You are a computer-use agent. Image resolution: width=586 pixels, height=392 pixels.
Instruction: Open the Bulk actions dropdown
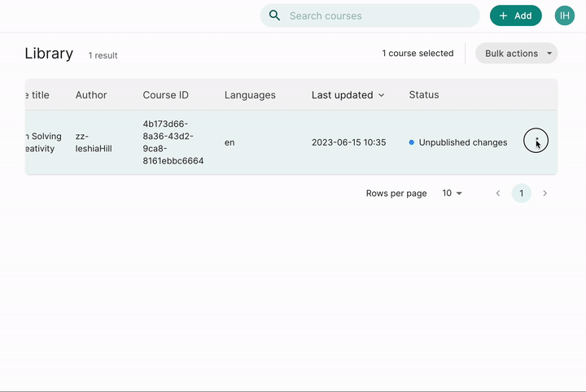(517, 54)
